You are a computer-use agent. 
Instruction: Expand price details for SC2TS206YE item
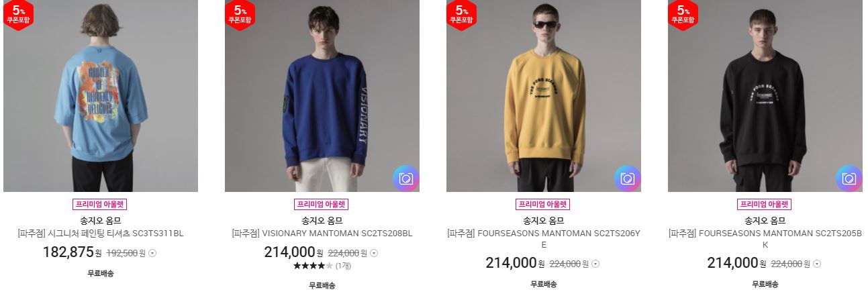(595, 264)
